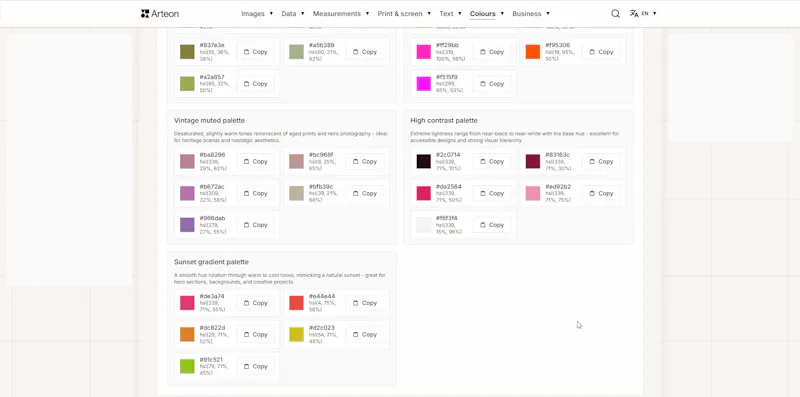
Task: Click the 'Sunset gradient palette' heading
Action: pos(211,262)
